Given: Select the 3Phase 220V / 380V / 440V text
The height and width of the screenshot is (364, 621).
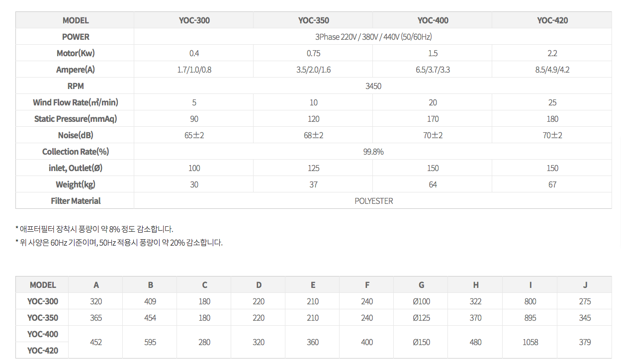Looking at the screenshot, I should [x=373, y=37].
